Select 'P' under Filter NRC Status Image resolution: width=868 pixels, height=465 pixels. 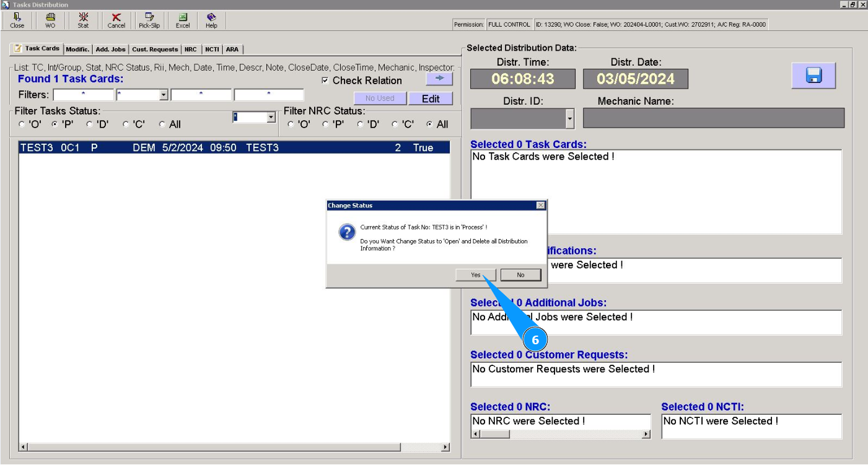(x=325, y=124)
